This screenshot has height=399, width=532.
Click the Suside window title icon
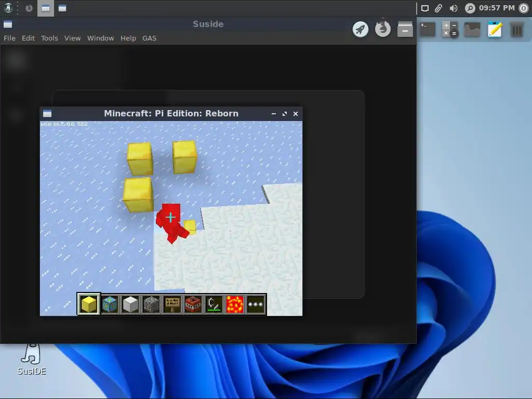8,24
